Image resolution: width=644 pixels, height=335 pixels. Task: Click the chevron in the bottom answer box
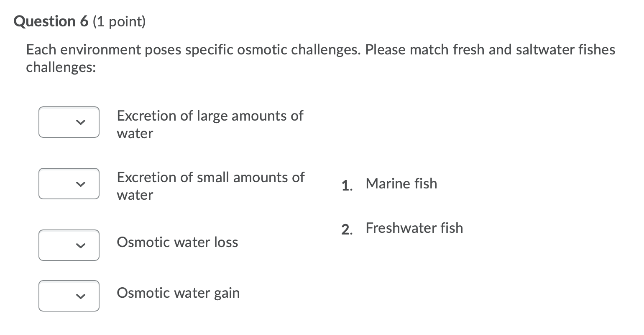(81, 296)
